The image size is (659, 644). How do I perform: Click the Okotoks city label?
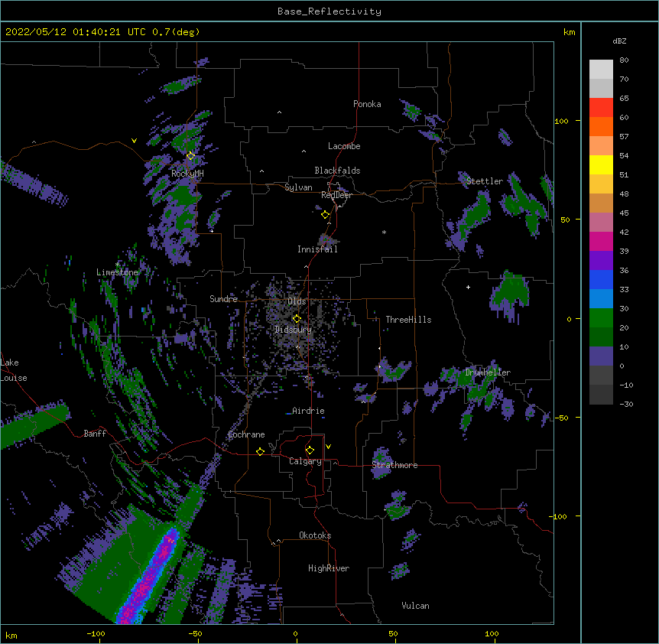(315, 535)
